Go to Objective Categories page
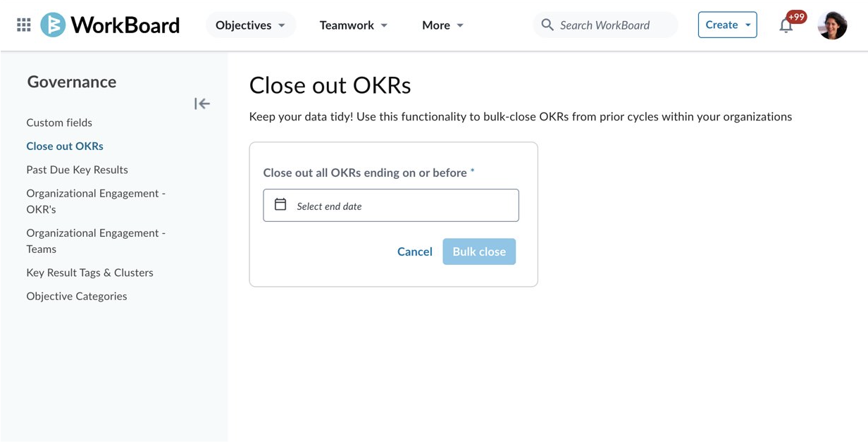 (x=77, y=296)
